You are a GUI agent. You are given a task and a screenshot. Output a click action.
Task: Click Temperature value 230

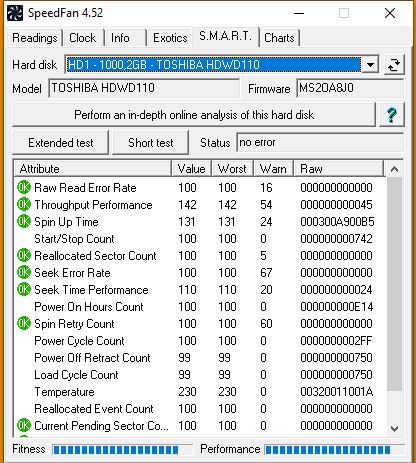pos(187,392)
